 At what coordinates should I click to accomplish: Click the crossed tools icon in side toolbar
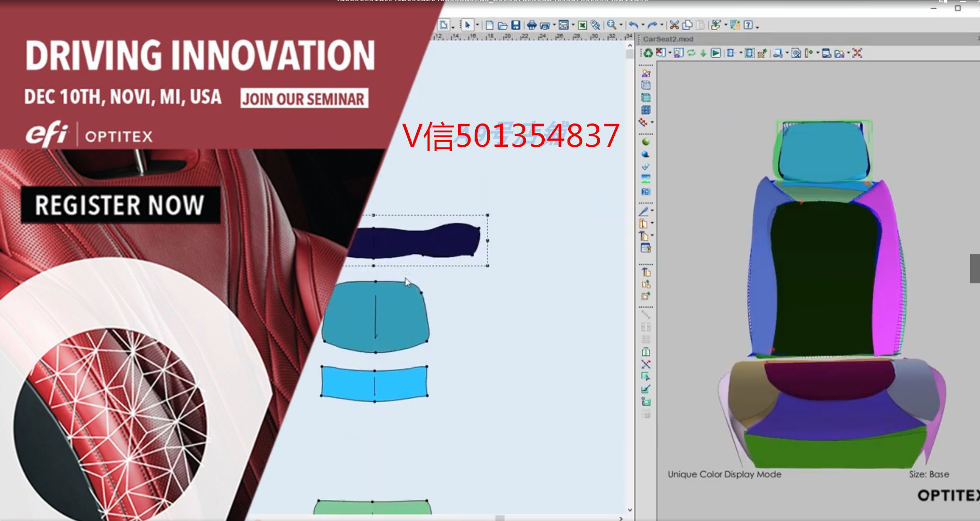tap(645, 364)
